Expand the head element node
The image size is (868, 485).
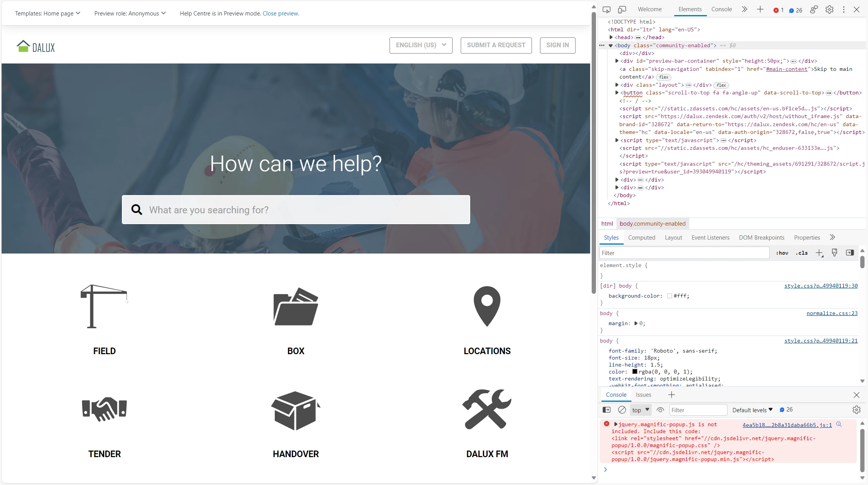click(x=611, y=37)
